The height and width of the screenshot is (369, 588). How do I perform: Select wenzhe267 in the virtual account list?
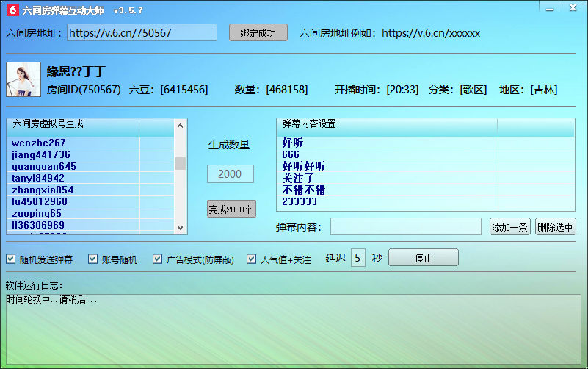click(90, 143)
